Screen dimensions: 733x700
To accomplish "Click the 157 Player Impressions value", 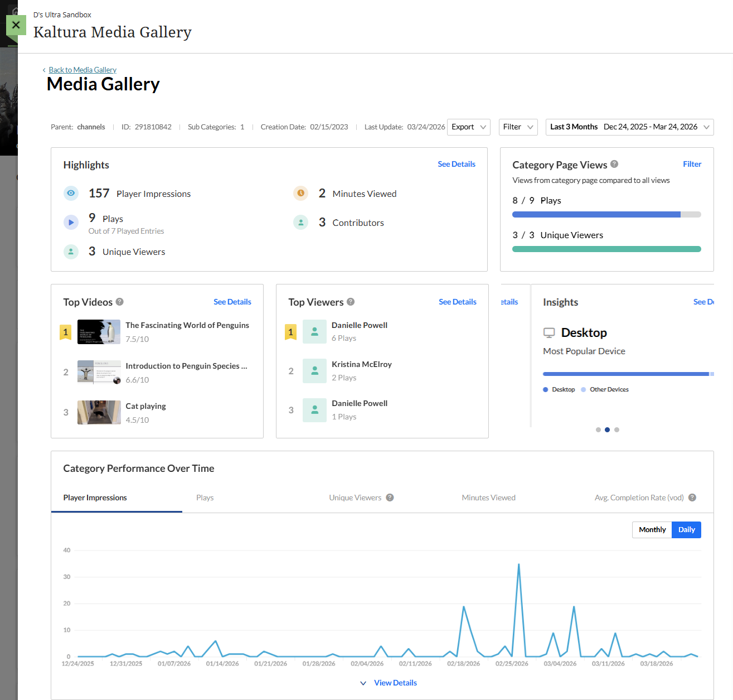I will [99, 193].
